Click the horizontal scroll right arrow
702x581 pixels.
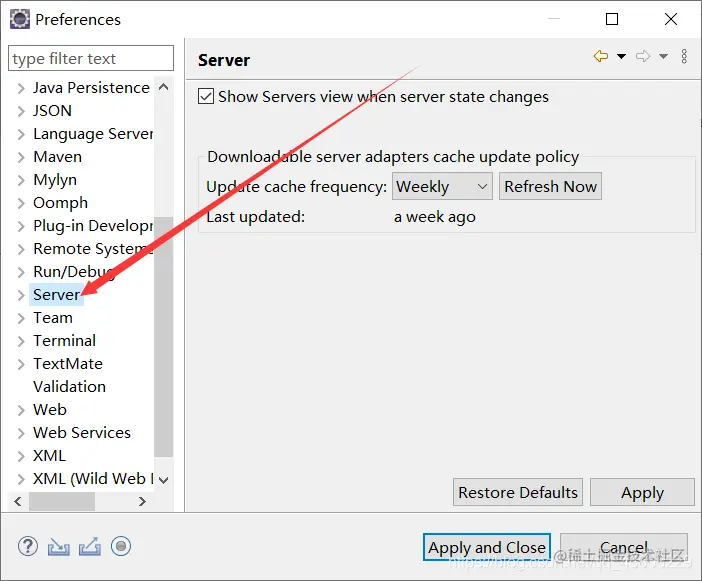(x=142, y=501)
